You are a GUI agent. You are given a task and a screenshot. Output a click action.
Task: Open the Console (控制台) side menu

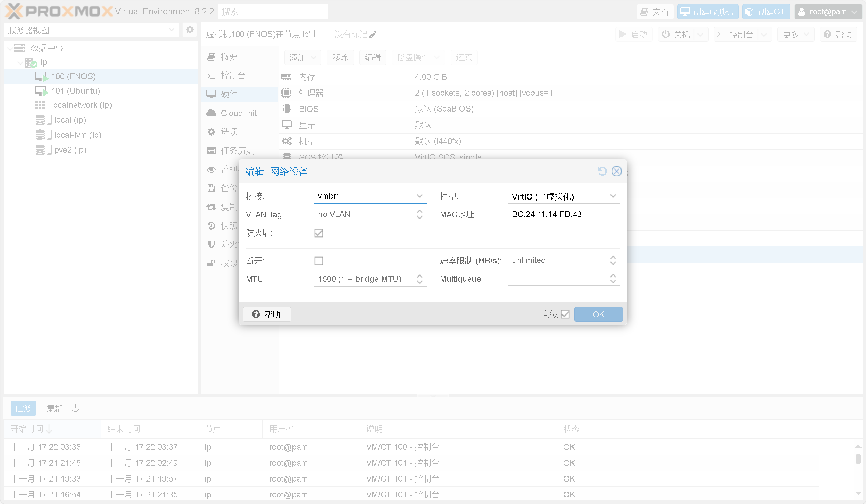click(240, 76)
